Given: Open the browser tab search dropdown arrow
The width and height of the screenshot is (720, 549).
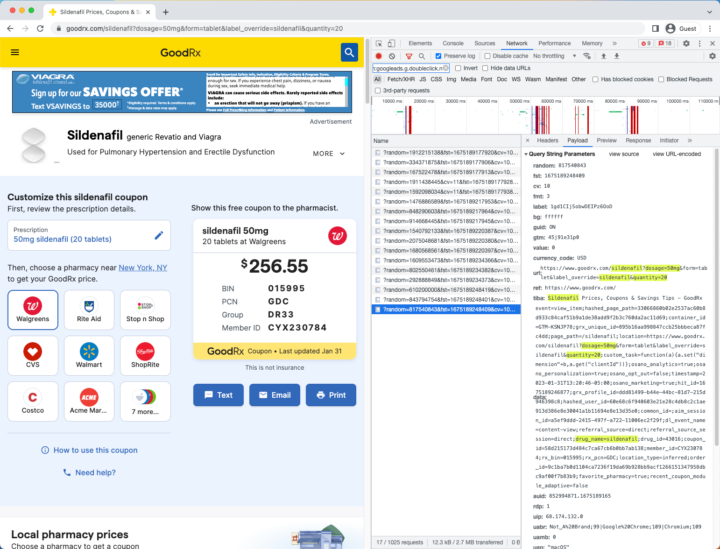Looking at the screenshot, I should point(709,11).
